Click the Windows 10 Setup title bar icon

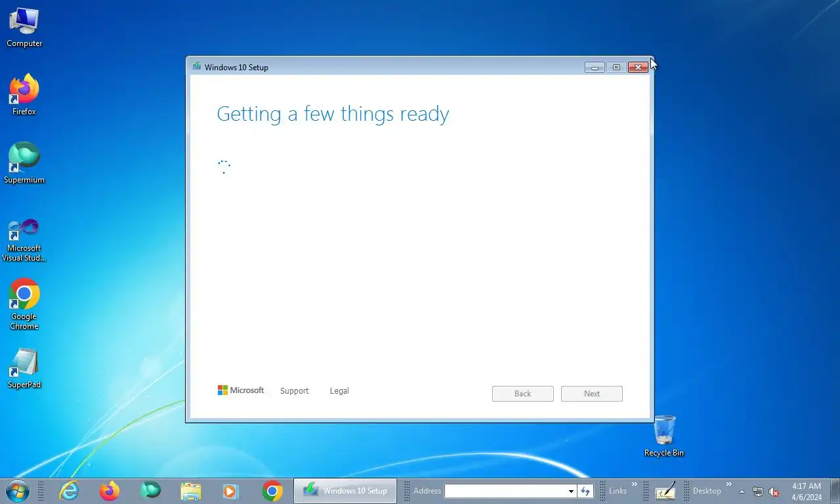[196, 66]
